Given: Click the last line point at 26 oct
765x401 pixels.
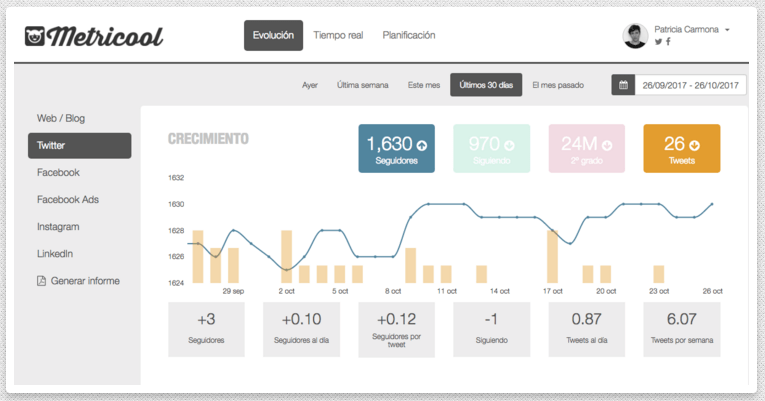Looking at the screenshot, I should click(x=712, y=204).
